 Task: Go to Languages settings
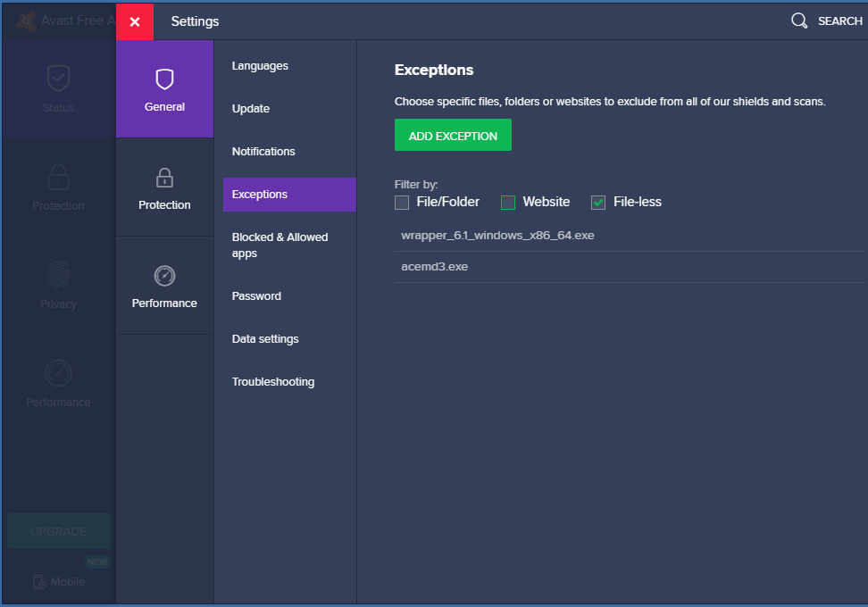[x=260, y=66]
